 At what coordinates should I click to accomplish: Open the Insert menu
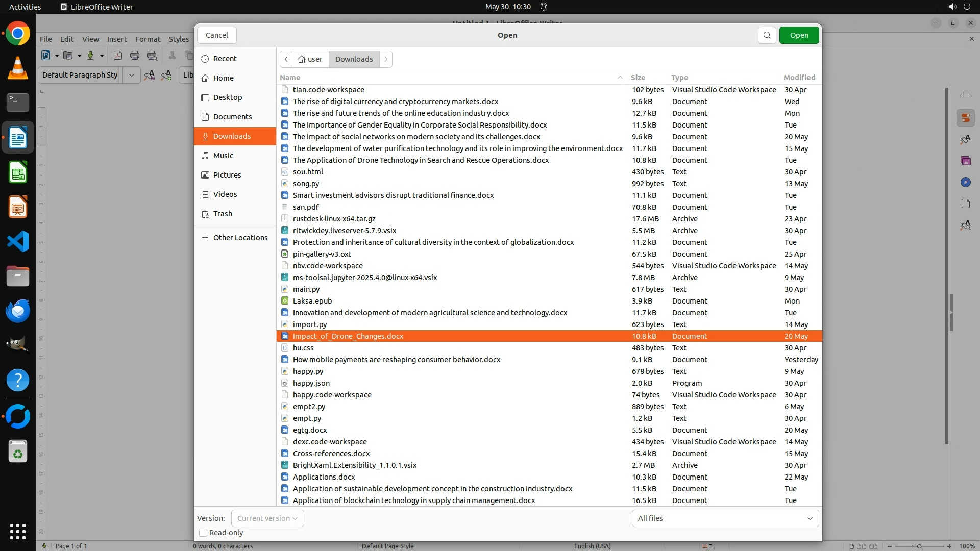pyautogui.click(x=116, y=39)
